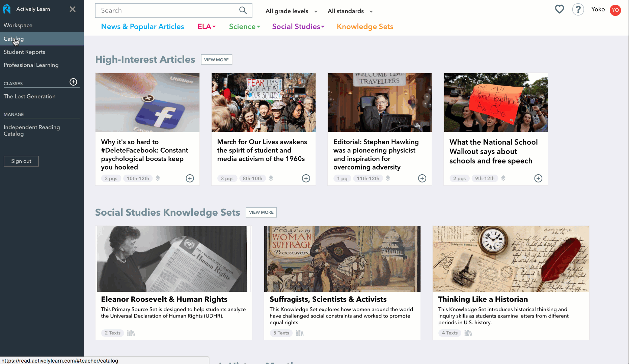Click into the Search input field

(167, 10)
